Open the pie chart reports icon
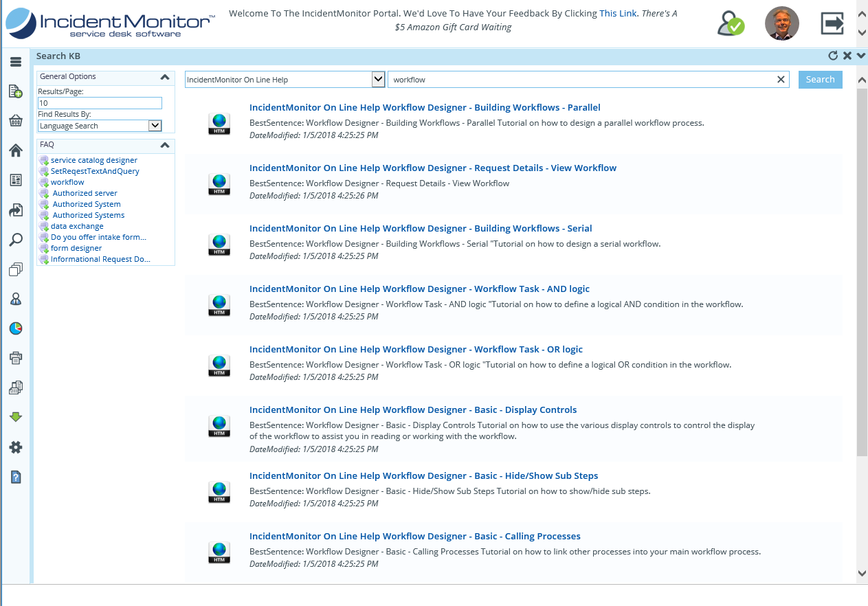The height and width of the screenshot is (606, 868). [x=15, y=328]
